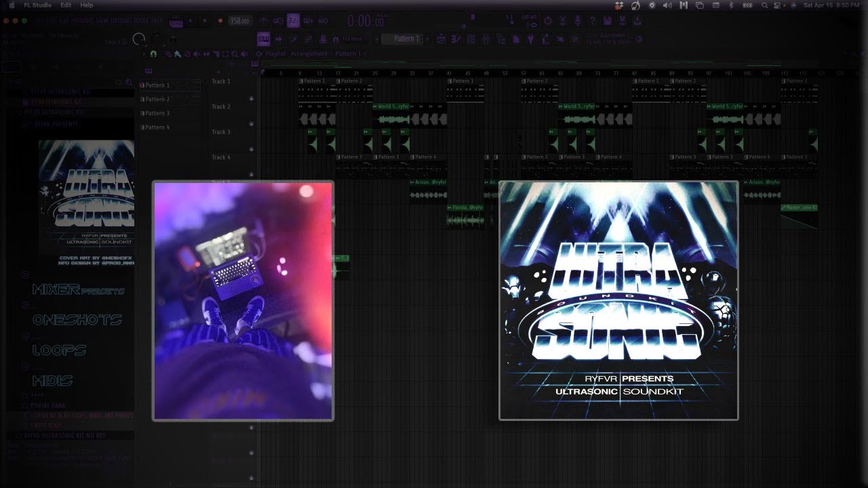Toggle the metronome icon
Screen dimensions: 868x488
(x=264, y=21)
